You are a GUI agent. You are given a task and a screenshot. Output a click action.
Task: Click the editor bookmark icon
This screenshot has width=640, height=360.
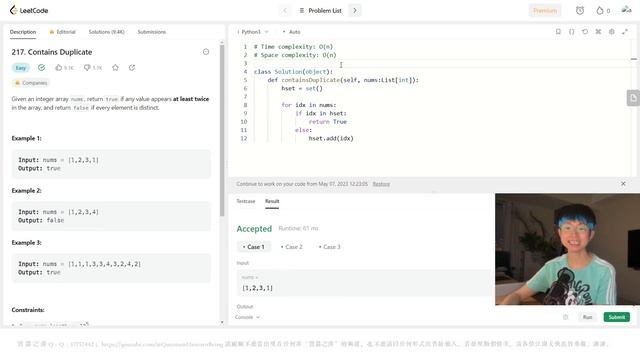558,31
